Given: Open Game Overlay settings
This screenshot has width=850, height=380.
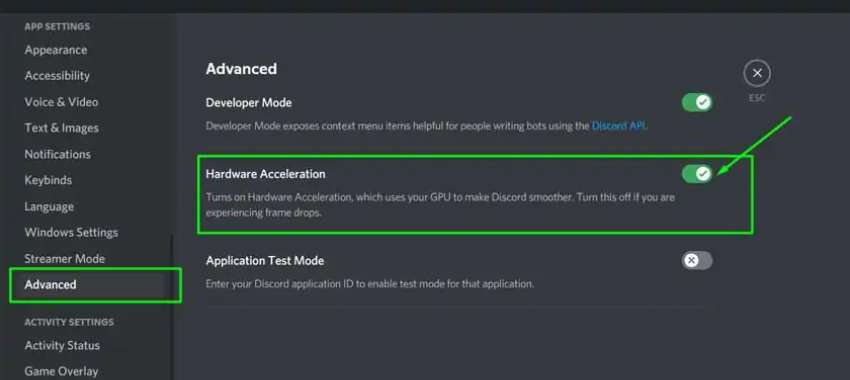Looking at the screenshot, I should [61, 371].
